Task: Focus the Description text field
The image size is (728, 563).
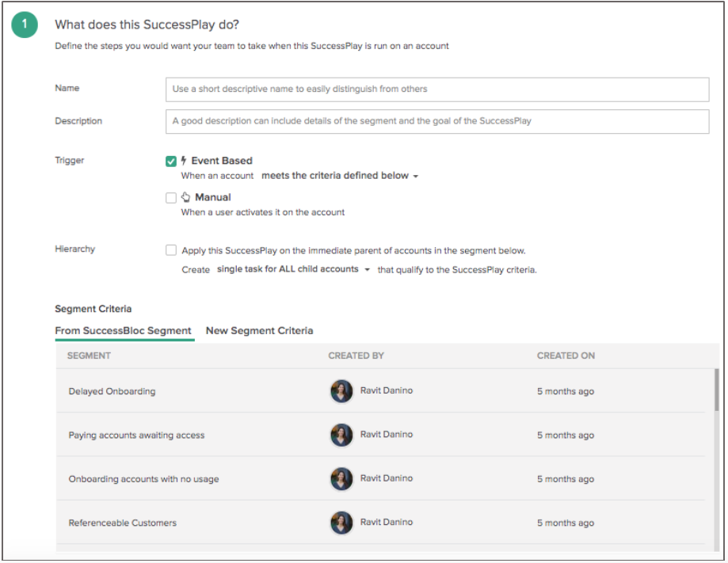Action: coord(437,121)
